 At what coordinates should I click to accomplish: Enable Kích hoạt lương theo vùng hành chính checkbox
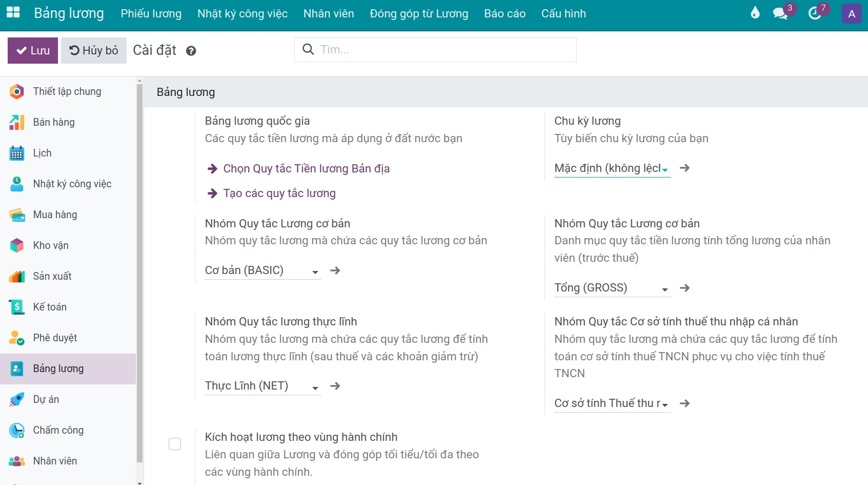pyautogui.click(x=175, y=444)
